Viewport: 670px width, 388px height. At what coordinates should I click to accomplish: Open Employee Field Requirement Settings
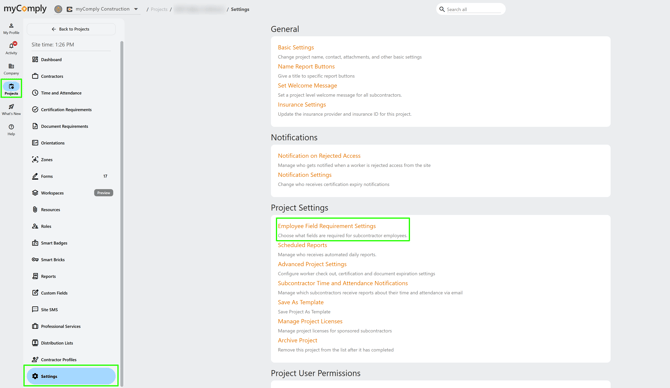click(326, 226)
